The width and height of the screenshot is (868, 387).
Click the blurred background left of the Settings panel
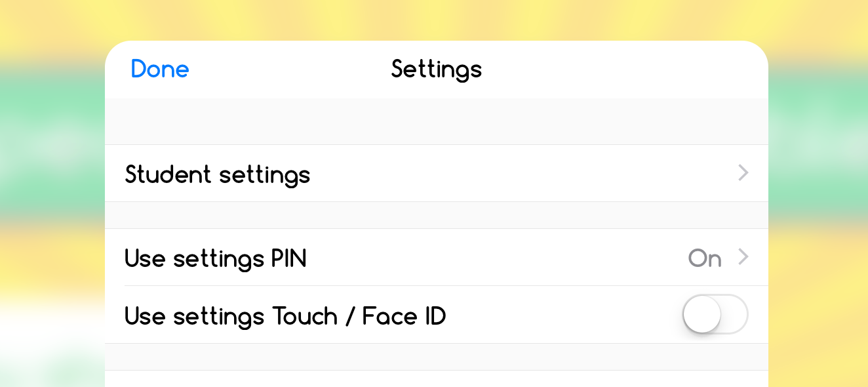point(52,197)
